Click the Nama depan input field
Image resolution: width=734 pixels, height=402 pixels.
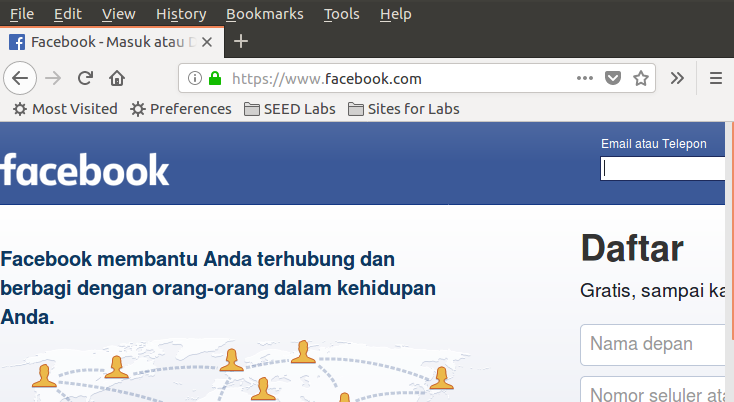653,344
